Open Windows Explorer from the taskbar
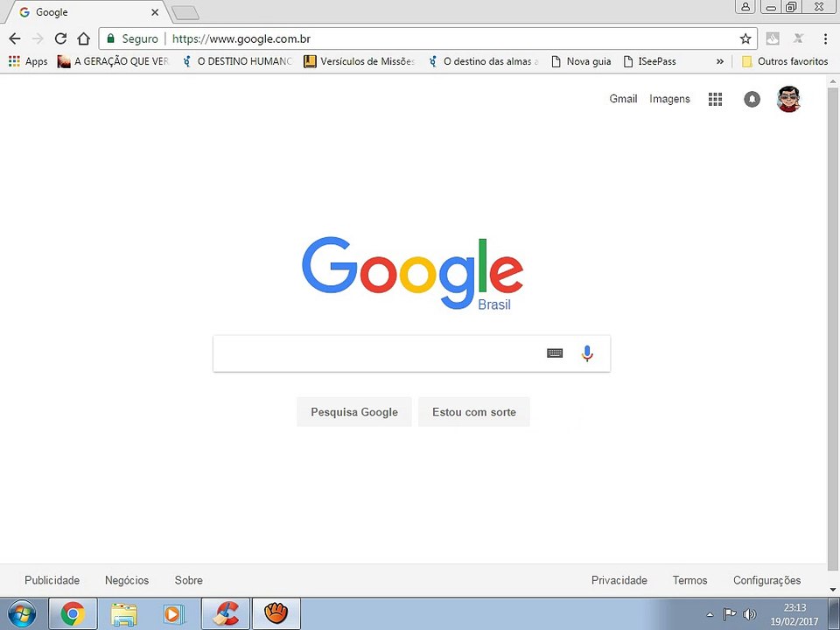 [x=123, y=614]
